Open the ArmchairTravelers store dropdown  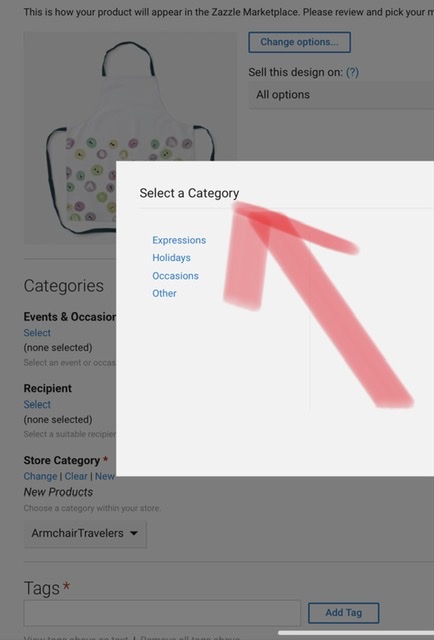tap(85, 533)
